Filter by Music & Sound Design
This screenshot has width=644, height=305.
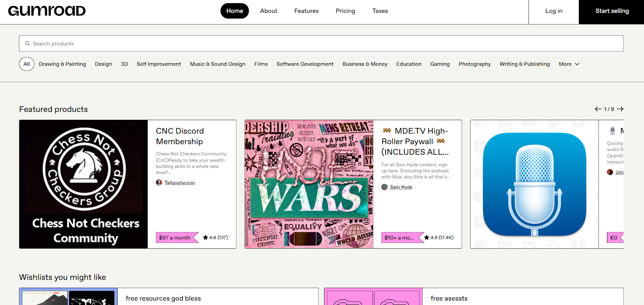[218, 64]
